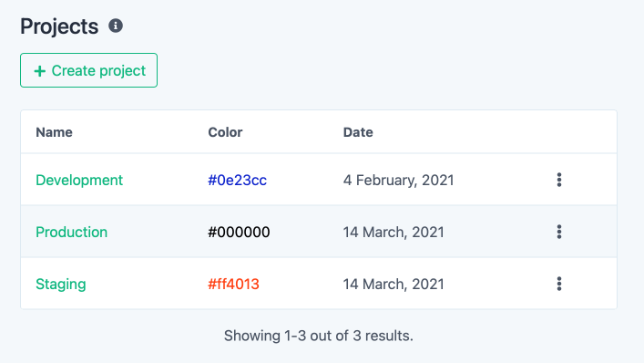Open the Production project link
The image size is (644, 363).
tap(71, 232)
